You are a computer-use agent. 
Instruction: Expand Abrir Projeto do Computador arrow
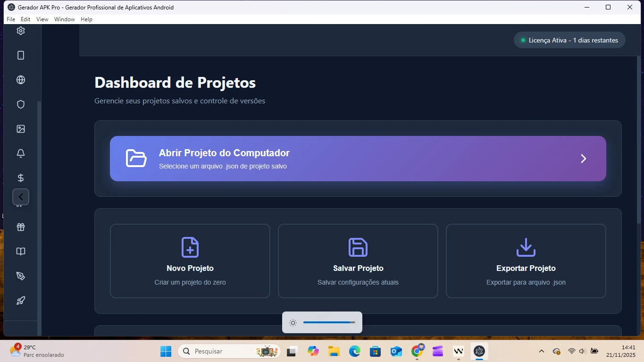(583, 159)
